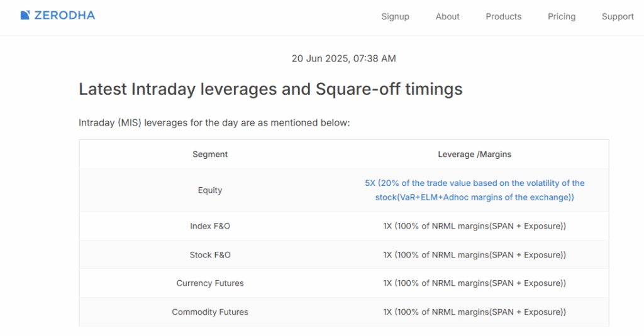Open the Support link in the navigation
Image resolution: width=644 pixels, height=336 pixels.
tap(618, 16)
